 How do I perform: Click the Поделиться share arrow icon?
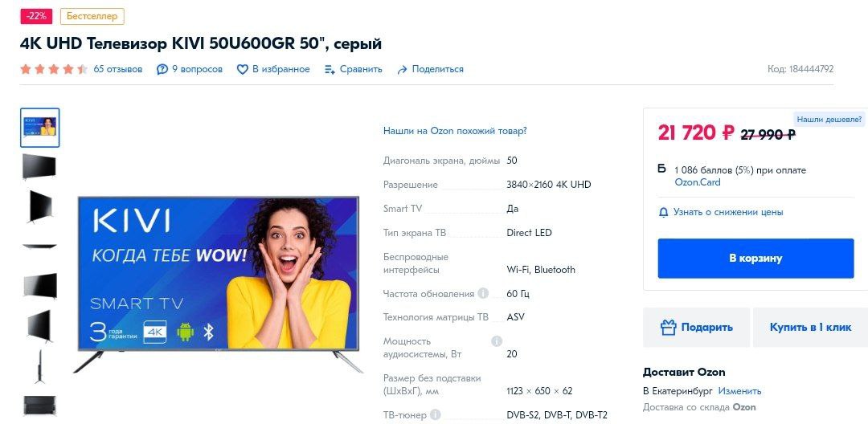(403, 70)
